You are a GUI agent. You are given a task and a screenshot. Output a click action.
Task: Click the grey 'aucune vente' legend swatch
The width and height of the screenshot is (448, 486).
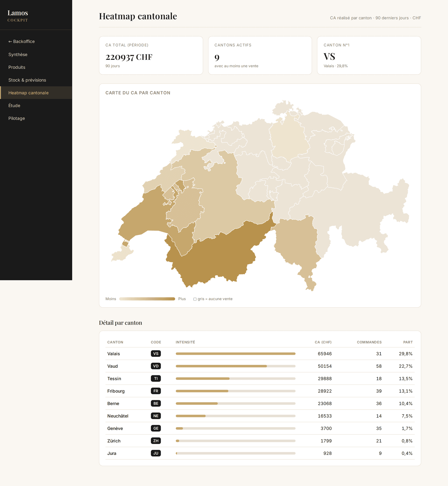pyautogui.click(x=195, y=299)
